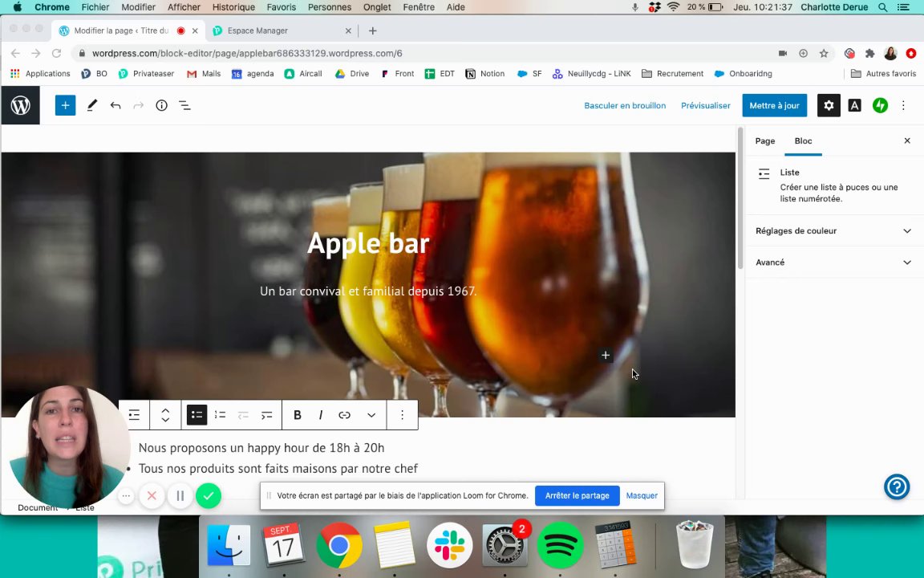Click Arrêter le partage button

click(x=577, y=495)
